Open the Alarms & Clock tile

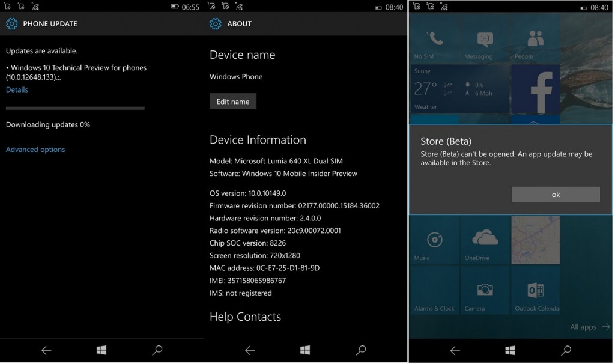coord(435,290)
